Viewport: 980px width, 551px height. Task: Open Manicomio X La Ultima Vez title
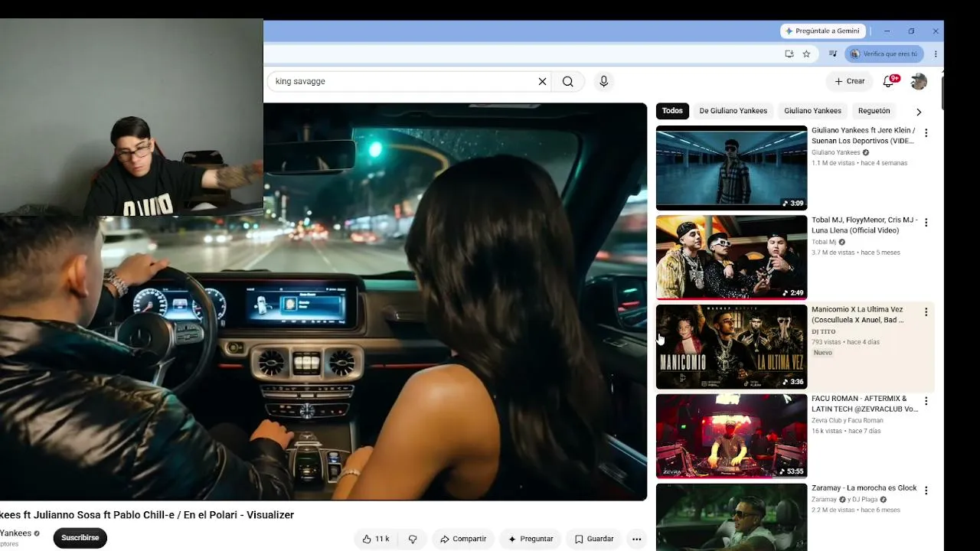pos(857,315)
